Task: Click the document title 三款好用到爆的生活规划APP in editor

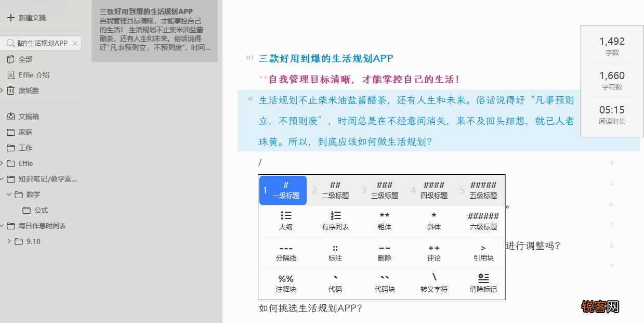Action: pos(326,58)
